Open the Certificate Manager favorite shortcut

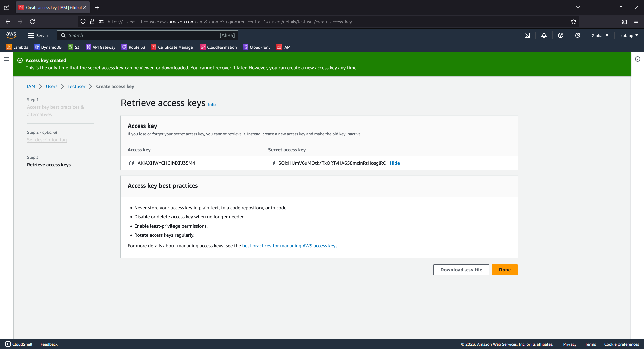173,47
